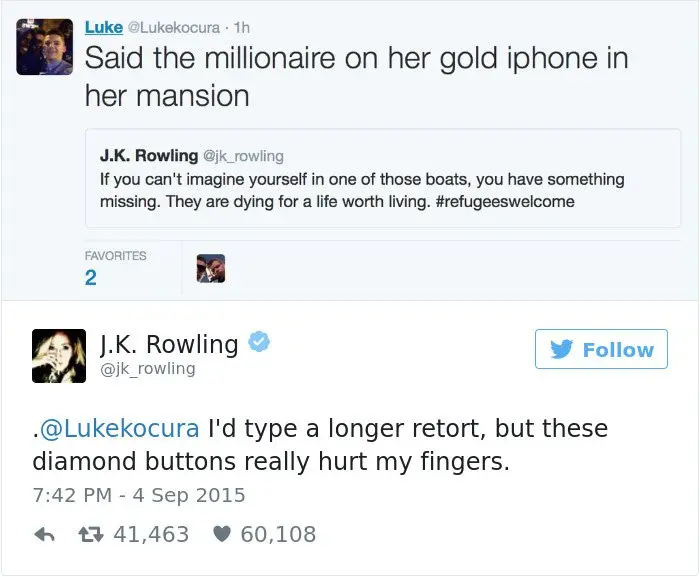Click the heart like icon
Screen dimensions: 700x577
coord(224,535)
